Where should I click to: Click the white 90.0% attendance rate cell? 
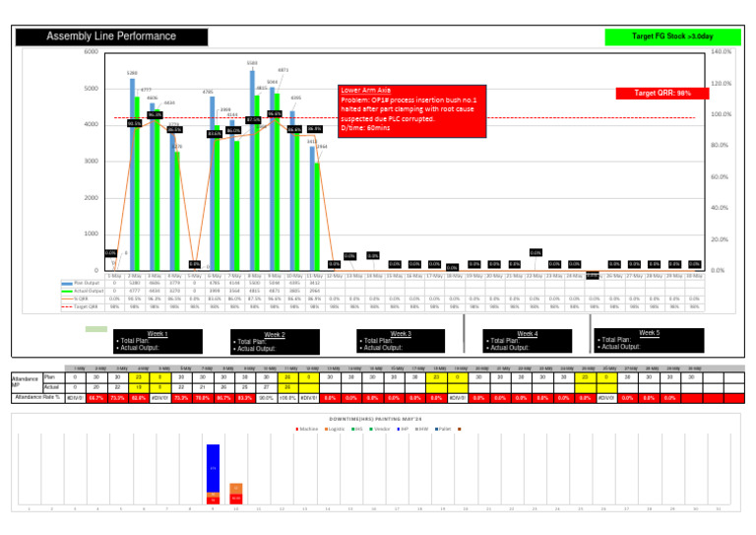[x=266, y=398]
